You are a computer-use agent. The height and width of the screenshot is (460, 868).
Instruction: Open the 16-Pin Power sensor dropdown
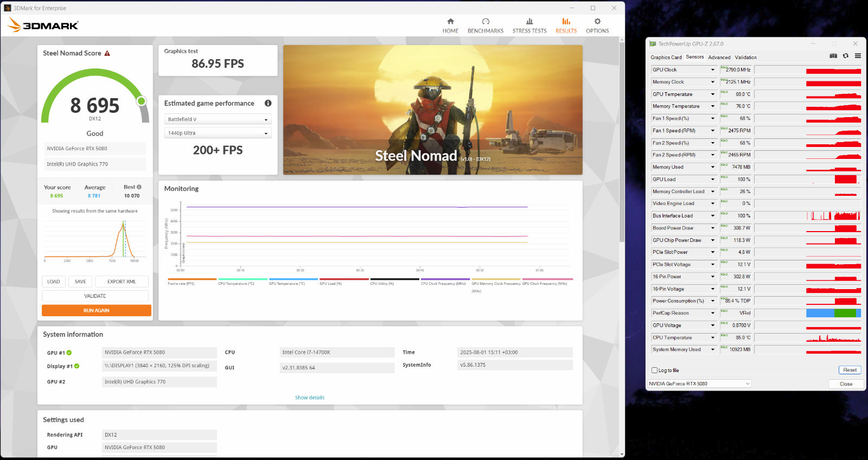(x=713, y=277)
